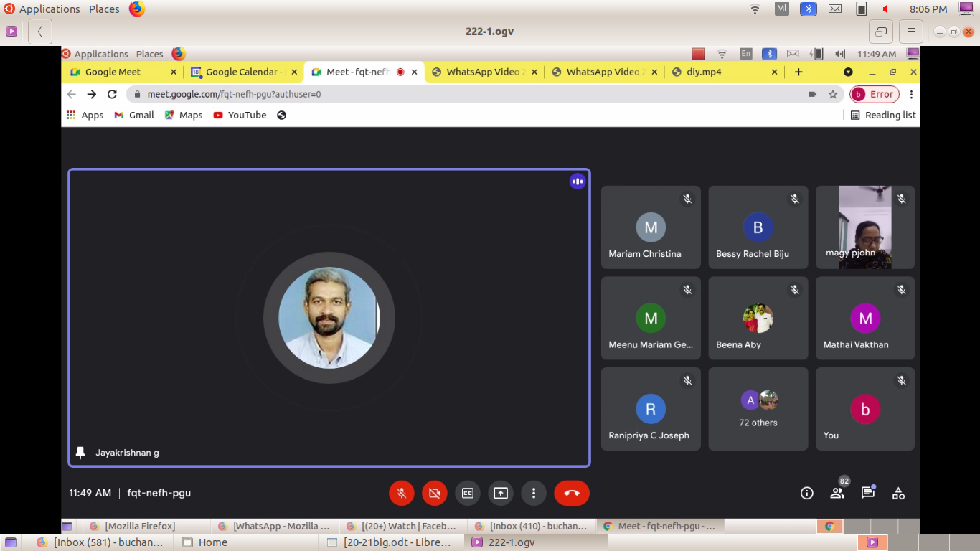Screen dimensions: 980x551
Task: Switch to 20-21big.odt LibreOffice in the taskbar
Action: 390,542
